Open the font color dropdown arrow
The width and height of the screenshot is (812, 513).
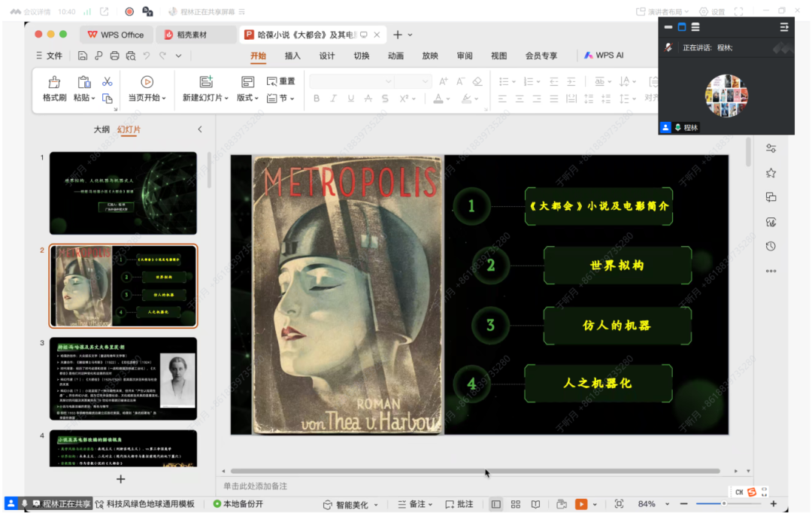(x=448, y=99)
